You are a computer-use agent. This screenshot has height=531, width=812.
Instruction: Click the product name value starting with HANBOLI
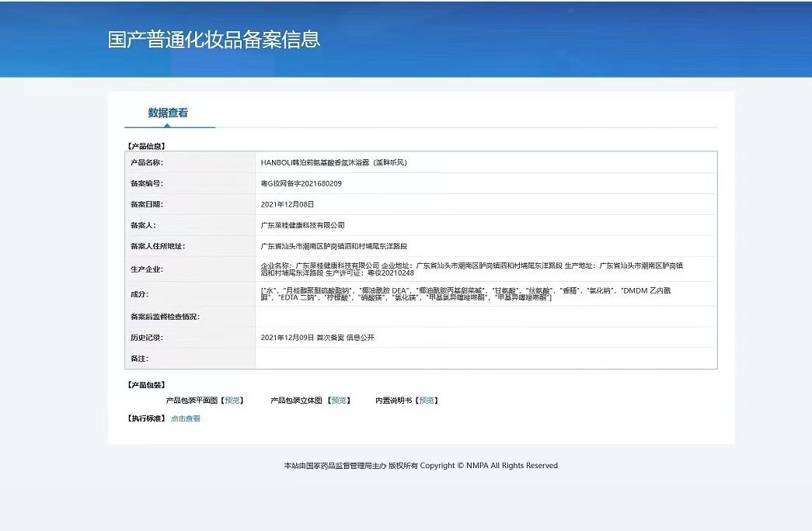pyautogui.click(x=334, y=163)
